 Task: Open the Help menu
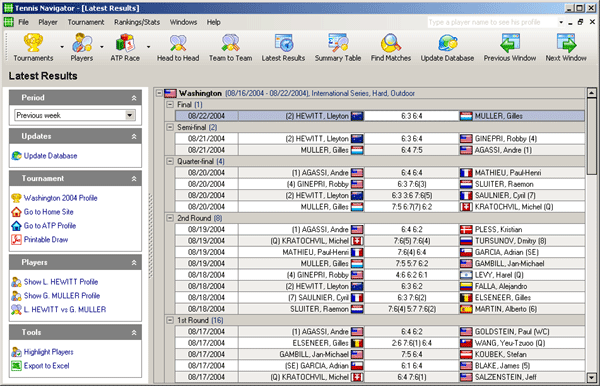[x=214, y=22]
